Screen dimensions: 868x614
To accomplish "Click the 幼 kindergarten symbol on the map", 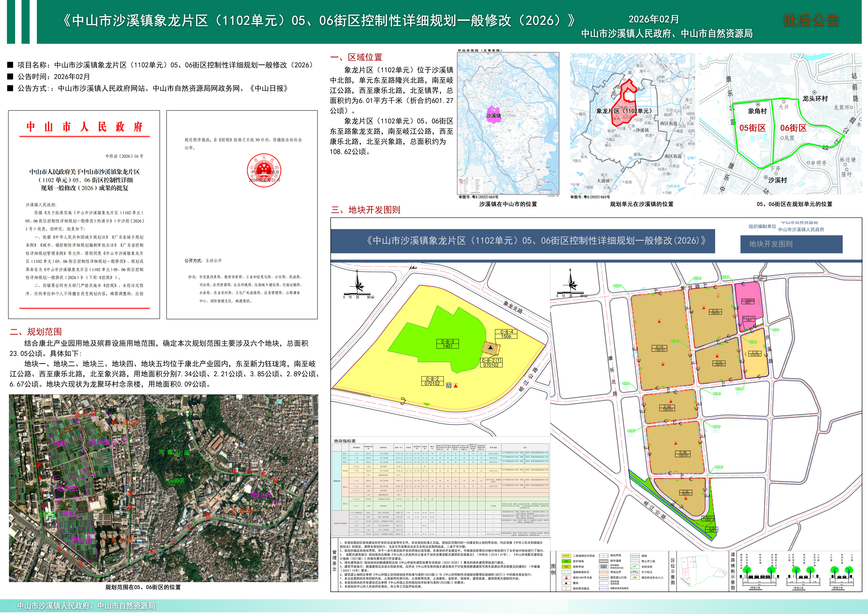I will [449, 385].
